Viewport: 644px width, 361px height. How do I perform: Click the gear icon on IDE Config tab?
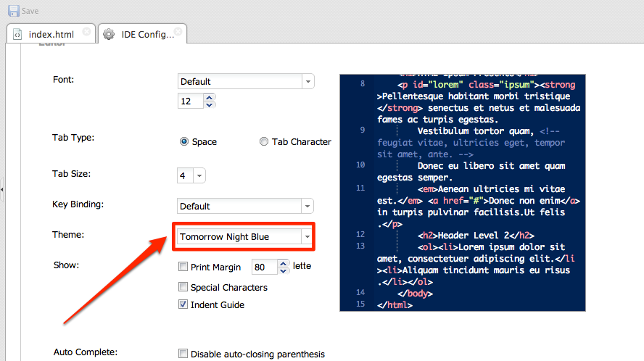109,34
